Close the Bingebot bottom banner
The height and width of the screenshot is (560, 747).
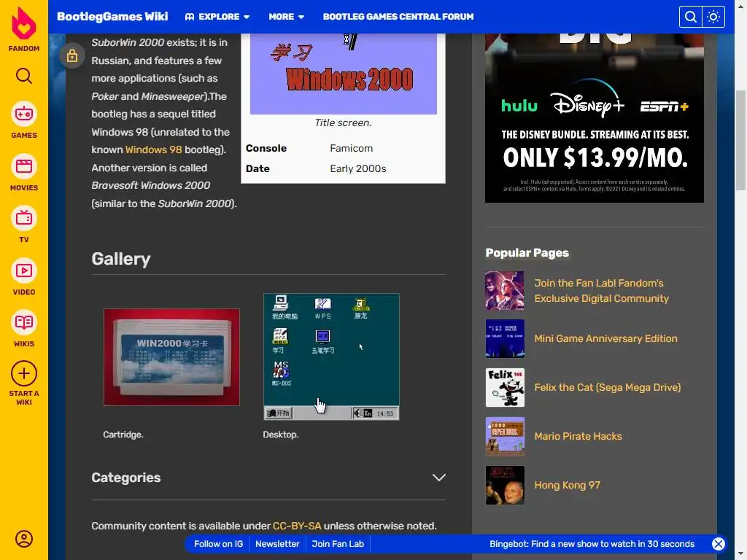coord(719,544)
